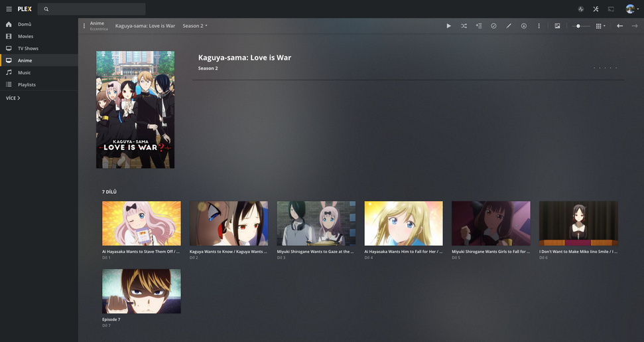Open the Episode 7 thumbnail
The width and height of the screenshot is (644, 342).
141,291
